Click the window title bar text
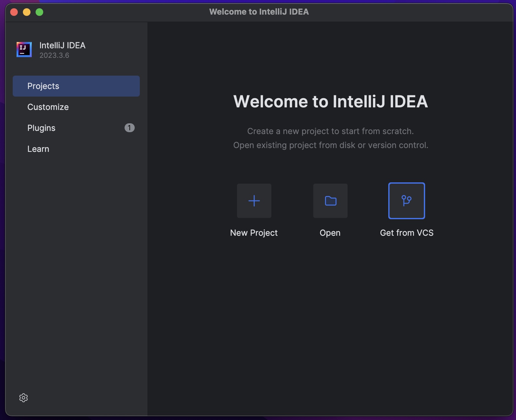516x420 pixels. tap(259, 12)
